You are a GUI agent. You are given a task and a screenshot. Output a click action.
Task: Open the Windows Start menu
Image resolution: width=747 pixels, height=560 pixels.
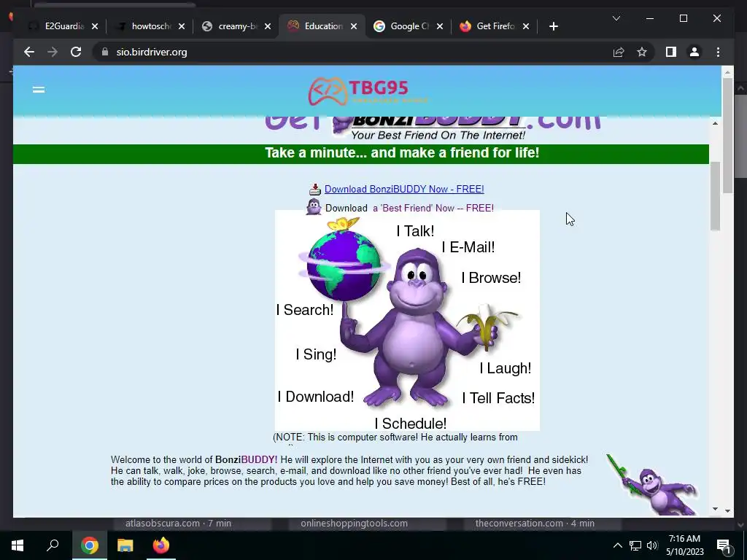[x=18, y=545]
